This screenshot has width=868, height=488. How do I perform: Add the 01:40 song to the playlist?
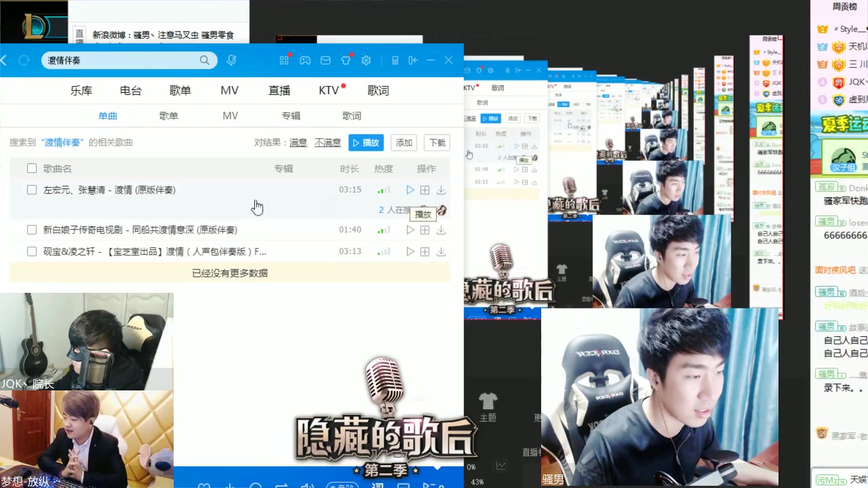(425, 230)
